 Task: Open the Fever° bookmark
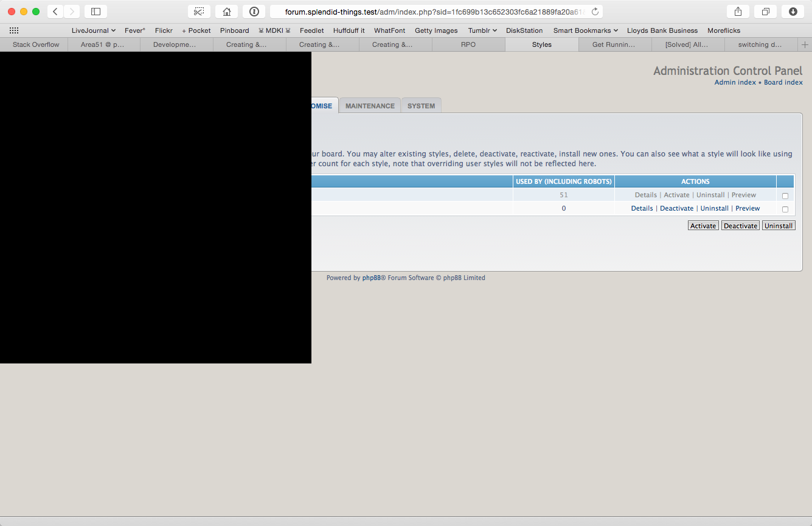click(x=135, y=30)
